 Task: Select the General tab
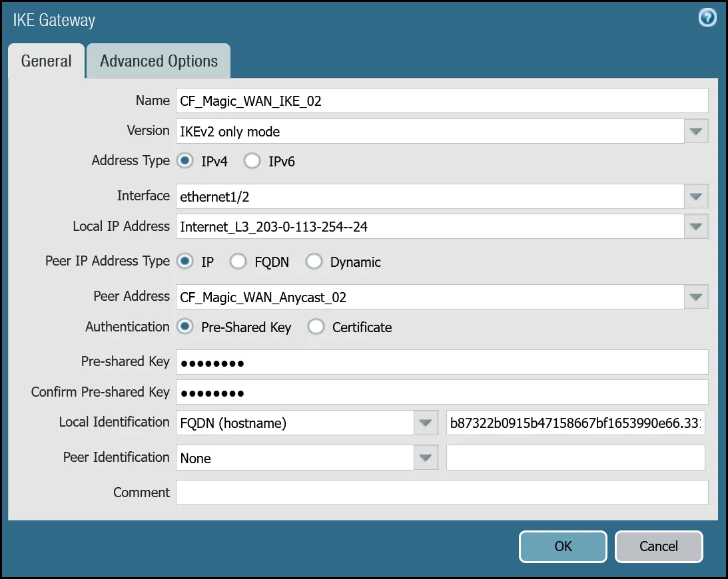(x=45, y=61)
